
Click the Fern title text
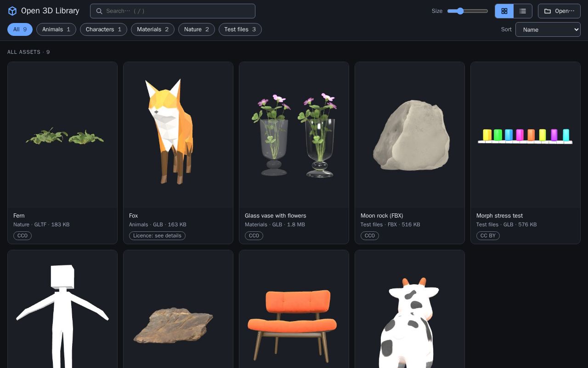click(19, 216)
